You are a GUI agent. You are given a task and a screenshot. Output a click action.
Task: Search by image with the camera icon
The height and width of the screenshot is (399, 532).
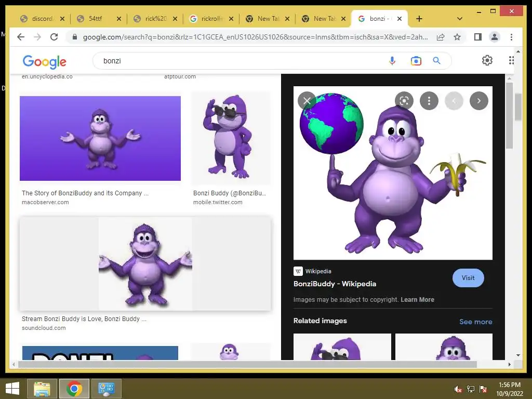[416, 61]
